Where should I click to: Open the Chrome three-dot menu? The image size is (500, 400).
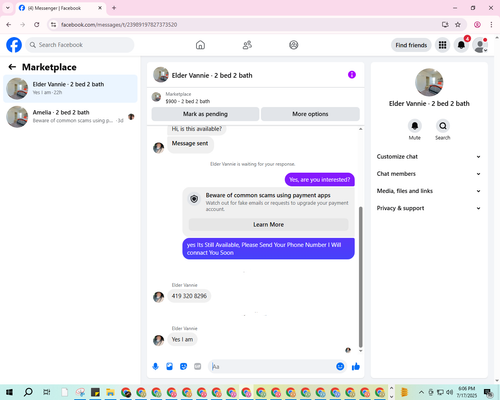pyautogui.click(x=491, y=24)
